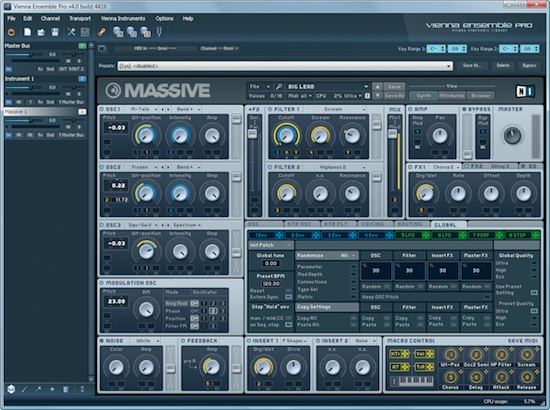Click the window icon left of the MIDI In field
The height and width of the screenshot is (410, 550).
tap(102, 49)
